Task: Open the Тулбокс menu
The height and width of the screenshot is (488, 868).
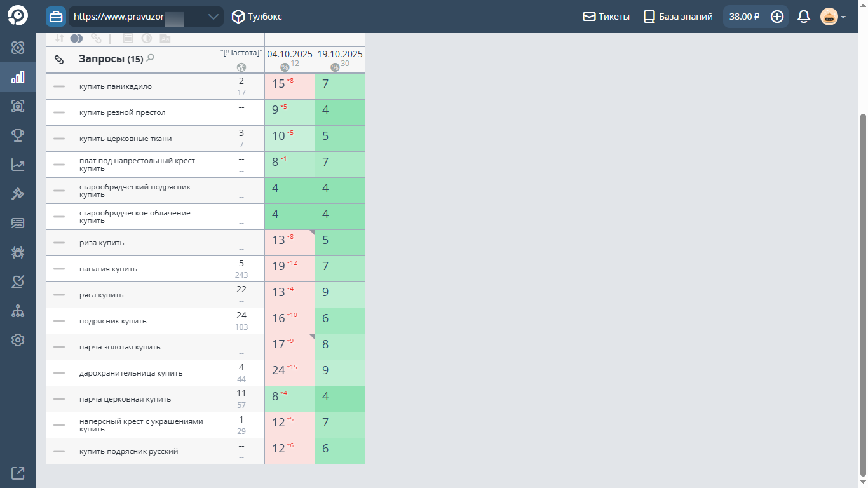Action: click(257, 17)
